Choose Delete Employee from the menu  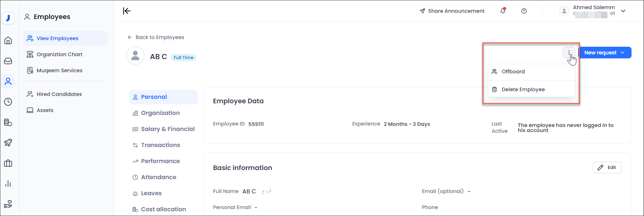click(523, 89)
